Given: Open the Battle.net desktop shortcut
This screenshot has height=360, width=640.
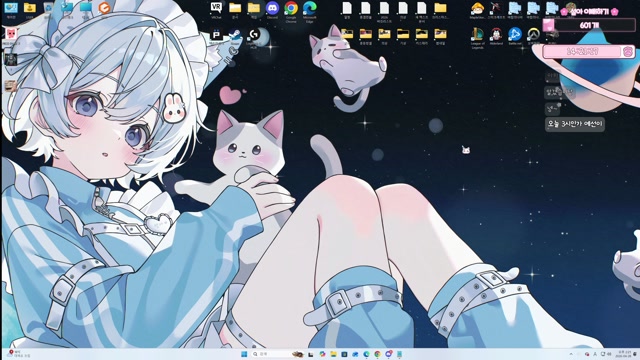Looking at the screenshot, I should [515, 36].
